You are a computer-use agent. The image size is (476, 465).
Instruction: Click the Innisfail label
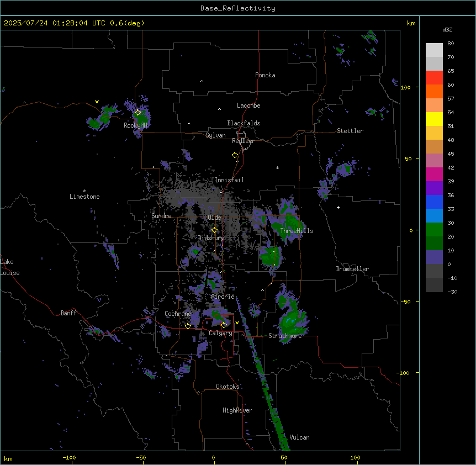[229, 180]
